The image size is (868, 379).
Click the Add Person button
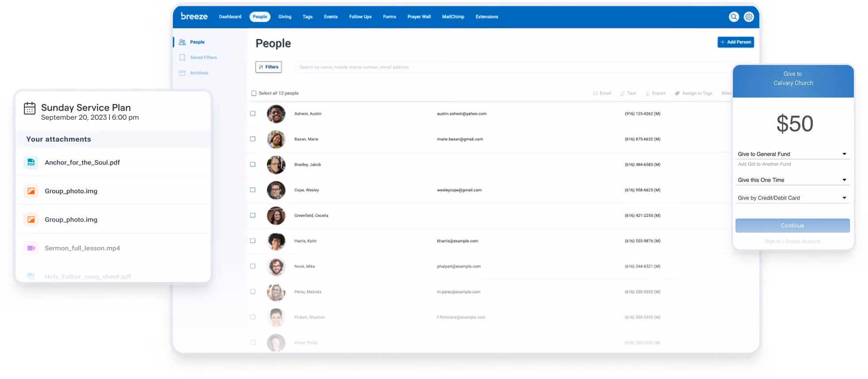[x=735, y=42]
